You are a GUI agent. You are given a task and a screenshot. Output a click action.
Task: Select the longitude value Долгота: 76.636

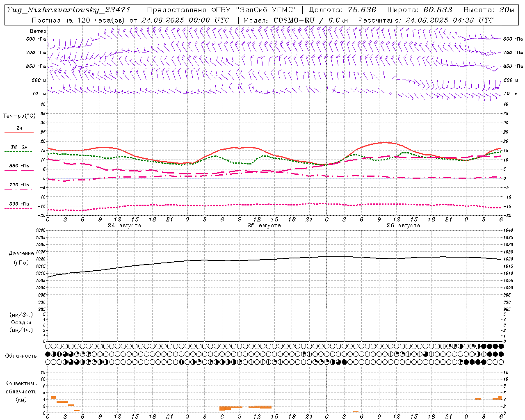[x=342, y=10]
